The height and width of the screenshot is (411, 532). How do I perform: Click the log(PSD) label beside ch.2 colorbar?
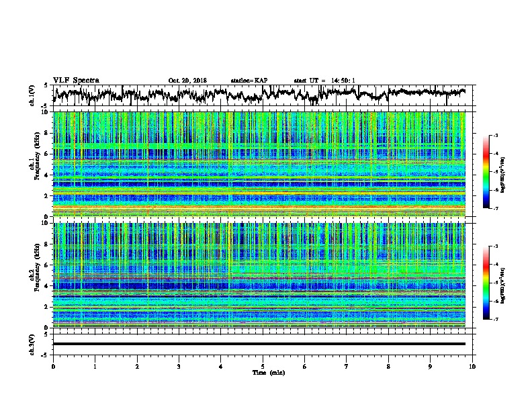point(503,285)
